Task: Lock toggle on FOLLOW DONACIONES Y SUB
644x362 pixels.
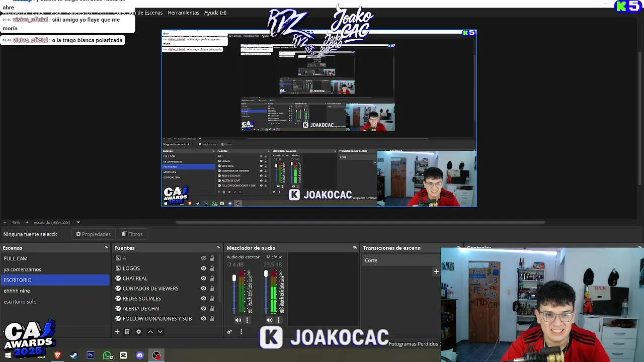Action: pos(212,319)
